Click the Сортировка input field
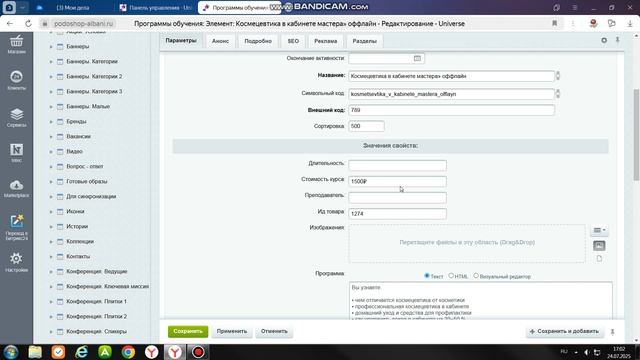640x360 pixels. point(366,127)
